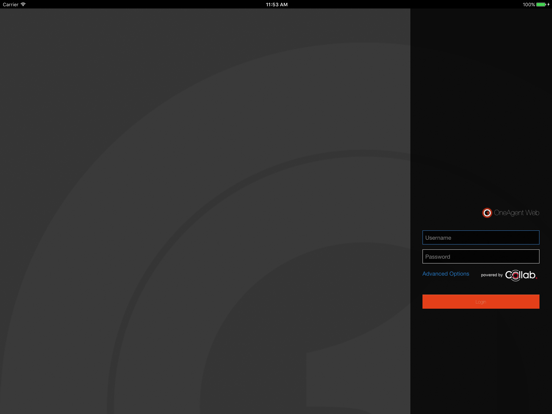Viewport: 552px width, 414px height.
Task: Tap the 11:53 AM clock text
Action: point(277,5)
